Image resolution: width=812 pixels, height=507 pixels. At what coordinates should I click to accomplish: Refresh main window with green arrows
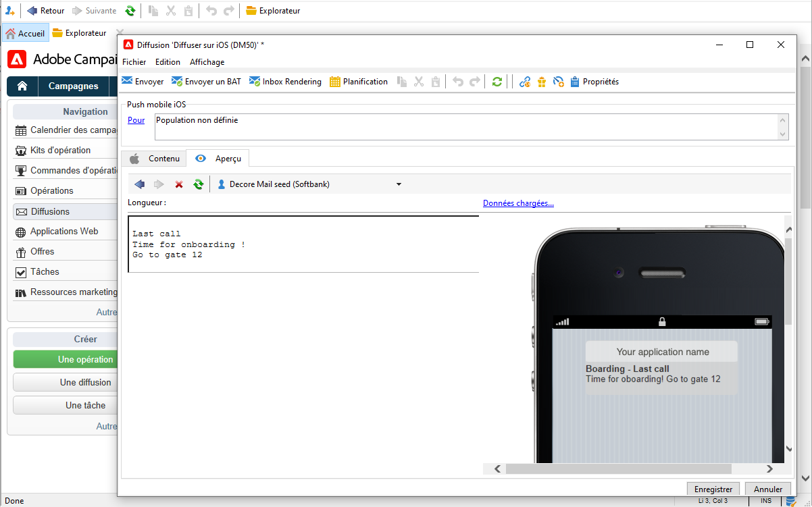(130, 11)
